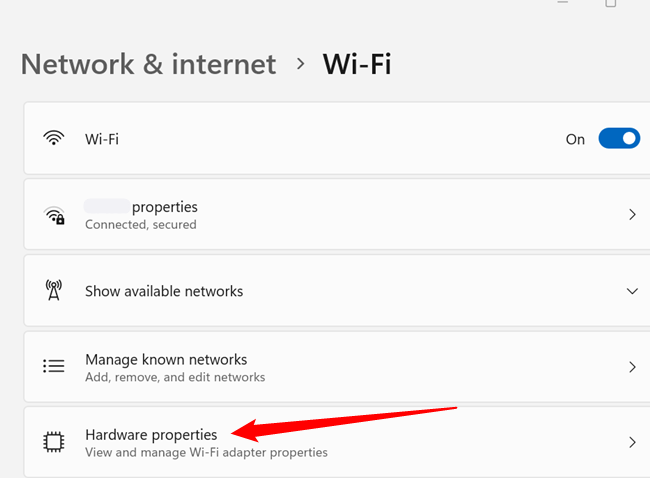Turn off the Wi-Fi toggle switch

tap(618, 139)
